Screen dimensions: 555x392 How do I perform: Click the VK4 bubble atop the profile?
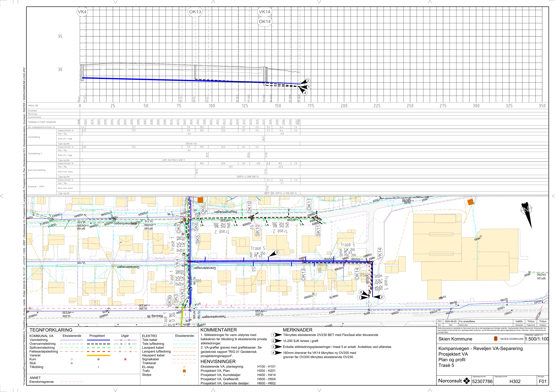(x=82, y=12)
